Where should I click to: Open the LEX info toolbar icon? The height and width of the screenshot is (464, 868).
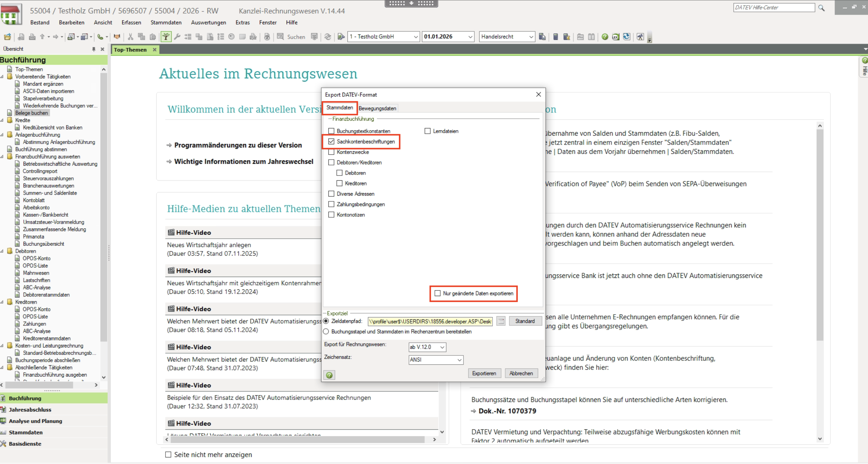point(616,37)
